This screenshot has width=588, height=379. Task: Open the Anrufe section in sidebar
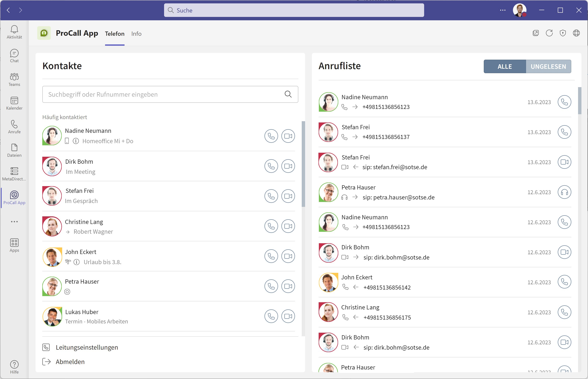click(14, 126)
